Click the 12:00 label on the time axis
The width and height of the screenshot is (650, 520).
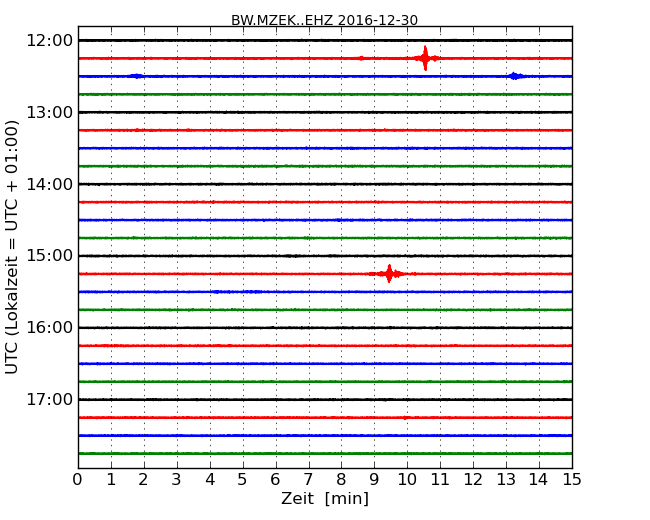49,40
